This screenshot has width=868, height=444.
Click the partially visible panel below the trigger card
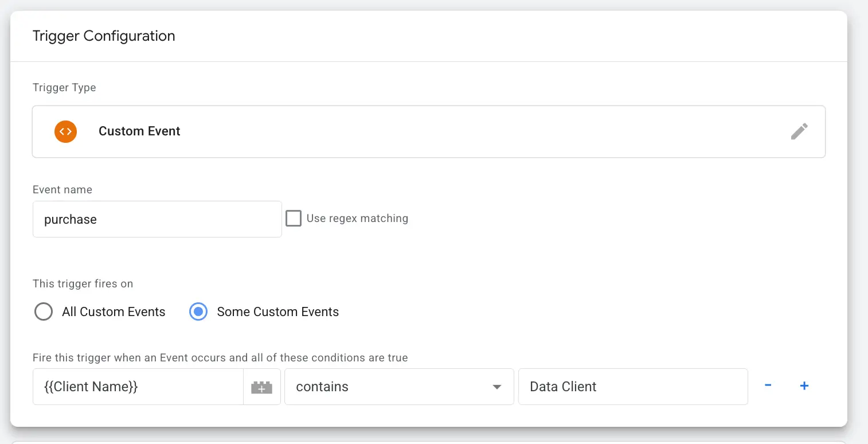pyautogui.click(x=434, y=441)
